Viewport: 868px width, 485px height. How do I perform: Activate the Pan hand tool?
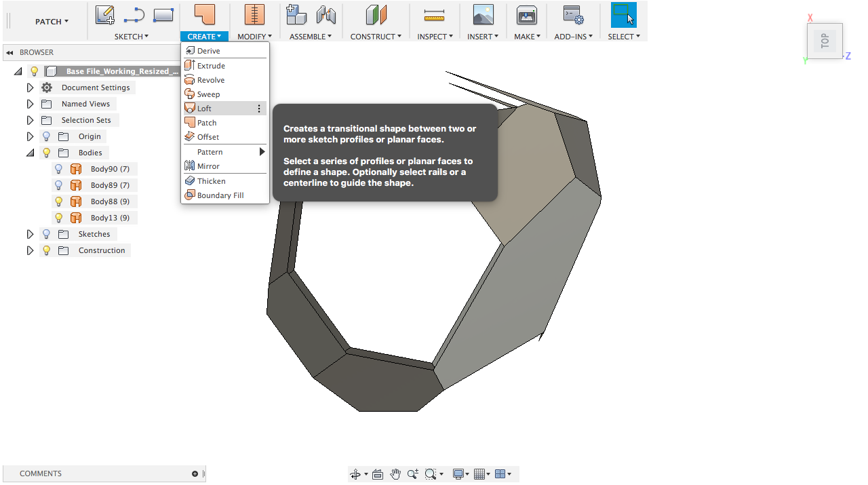[395, 474]
